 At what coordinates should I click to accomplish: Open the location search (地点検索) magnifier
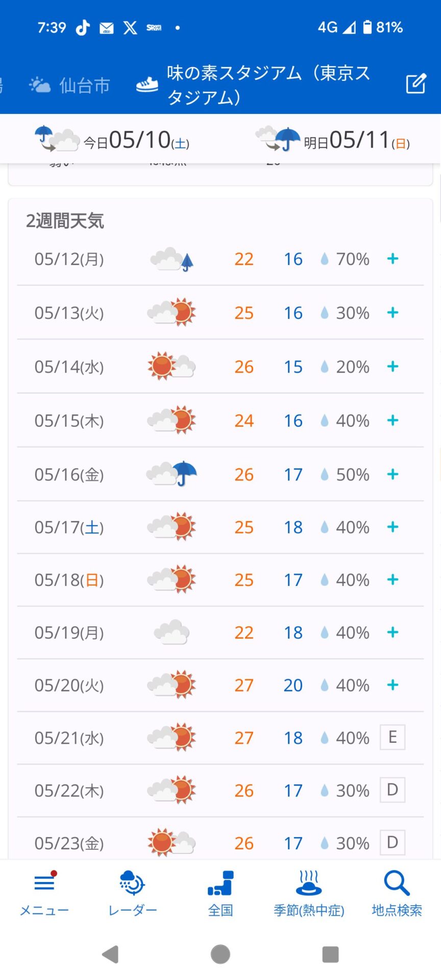point(397,894)
